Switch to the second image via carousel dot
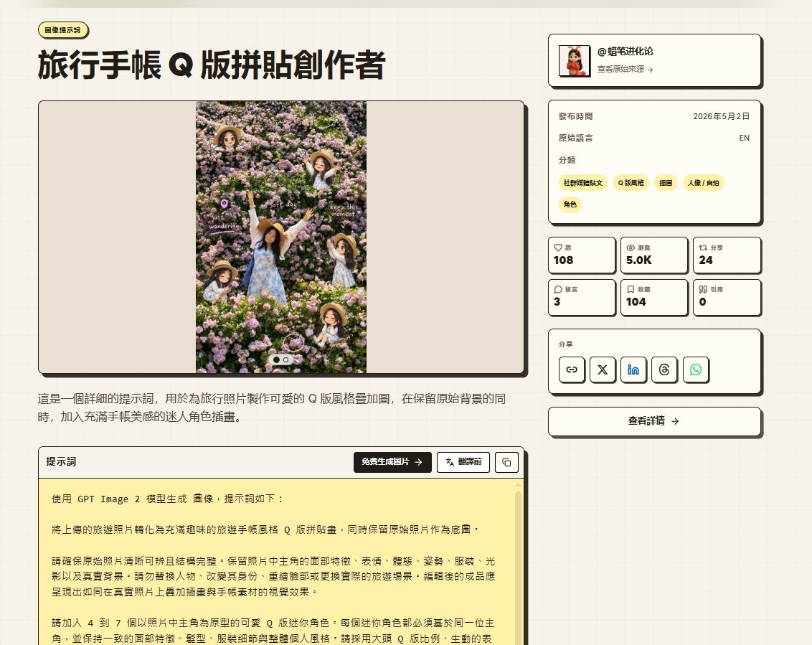The width and height of the screenshot is (812, 645). click(x=286, y=359)
